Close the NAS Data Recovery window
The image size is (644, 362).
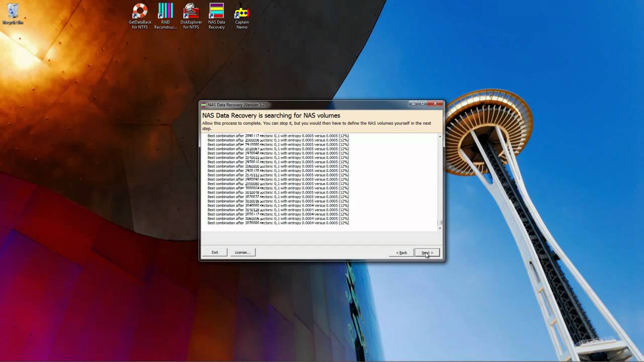[x=435, y=104]
